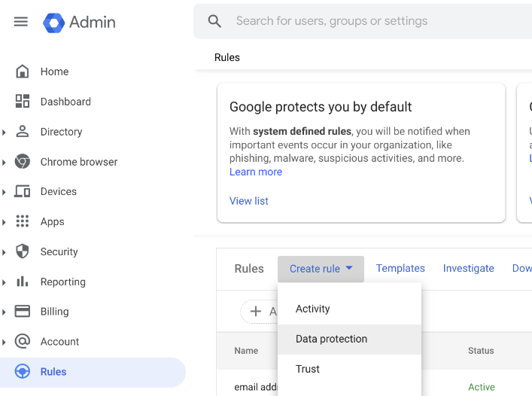Click the Google Admin logo
This screenshot has width=532, height=396.
[x=79, y=23]
